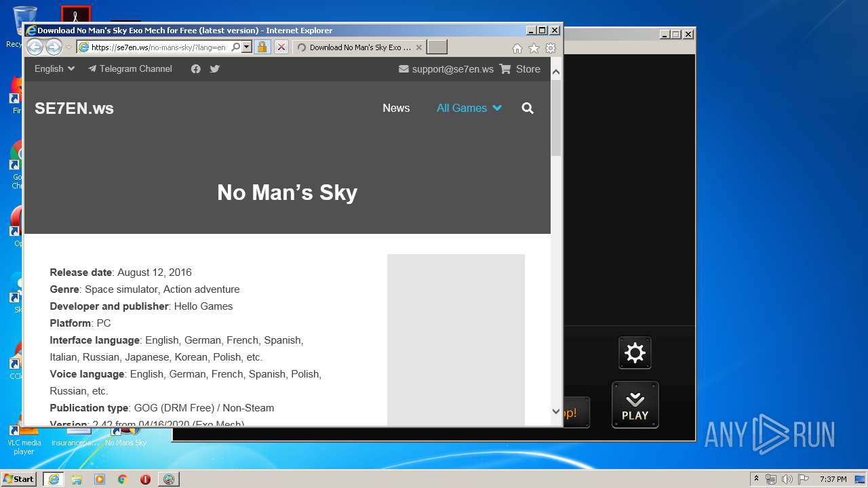Click the page scrollbar up arrow
Image resolution: width=868 pixels, height=488 pixels.
(x=556, y=71)
